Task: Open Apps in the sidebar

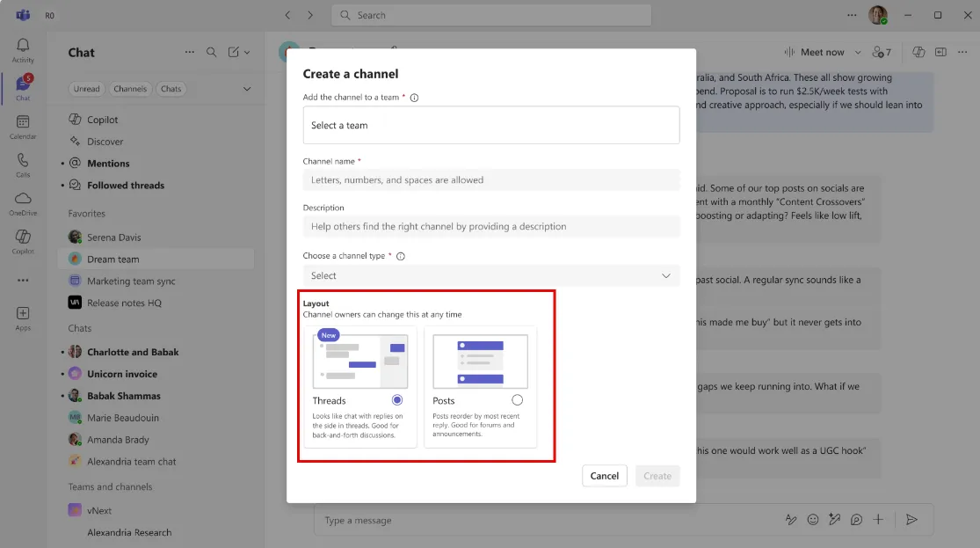Action: coord(23,318)
